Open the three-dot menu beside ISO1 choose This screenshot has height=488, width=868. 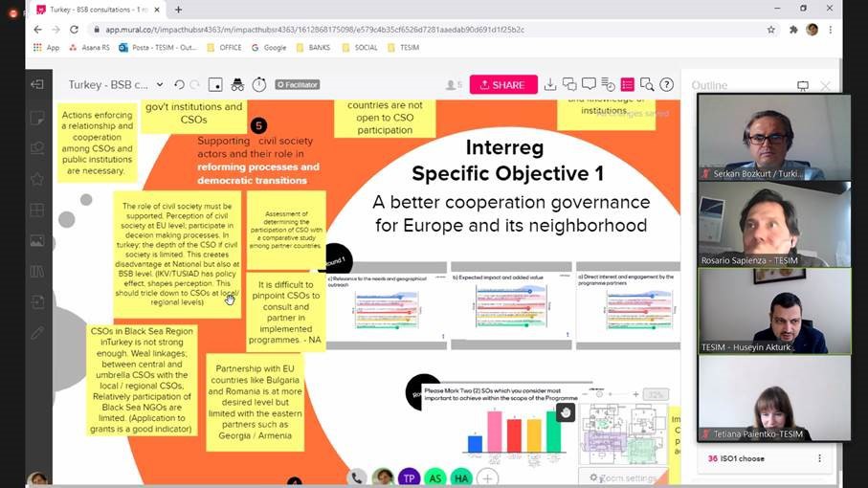819,458
